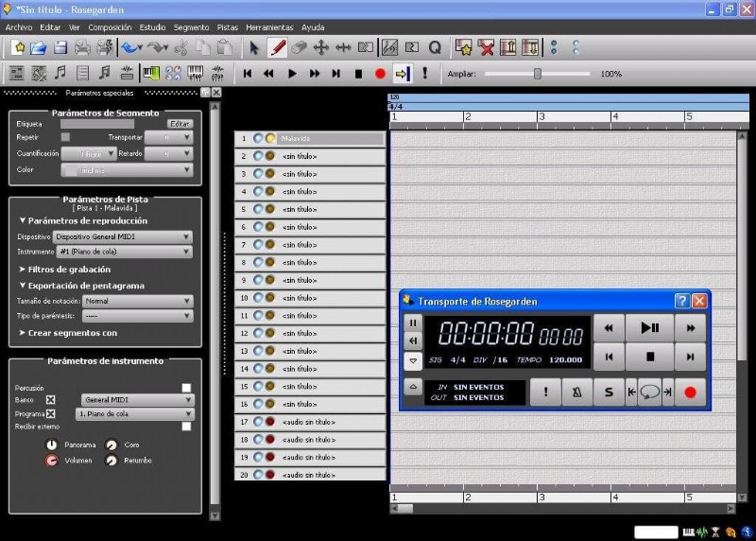
Task: Open the Composición menu
Action: [110, 27]
